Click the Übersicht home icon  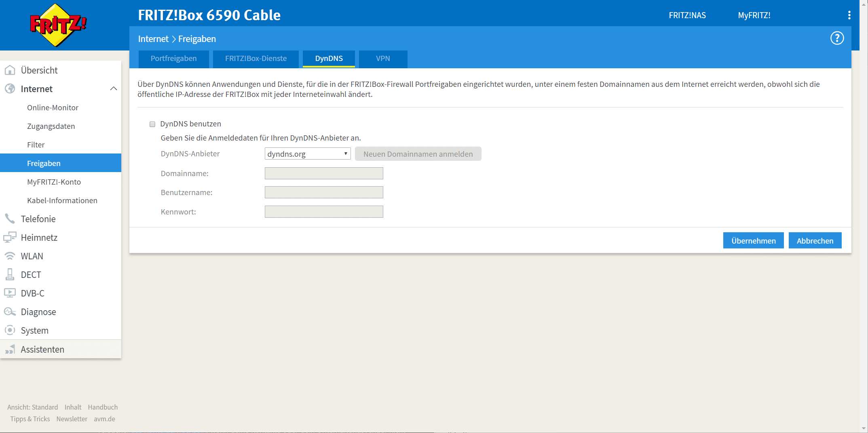(x=10, y=70)
